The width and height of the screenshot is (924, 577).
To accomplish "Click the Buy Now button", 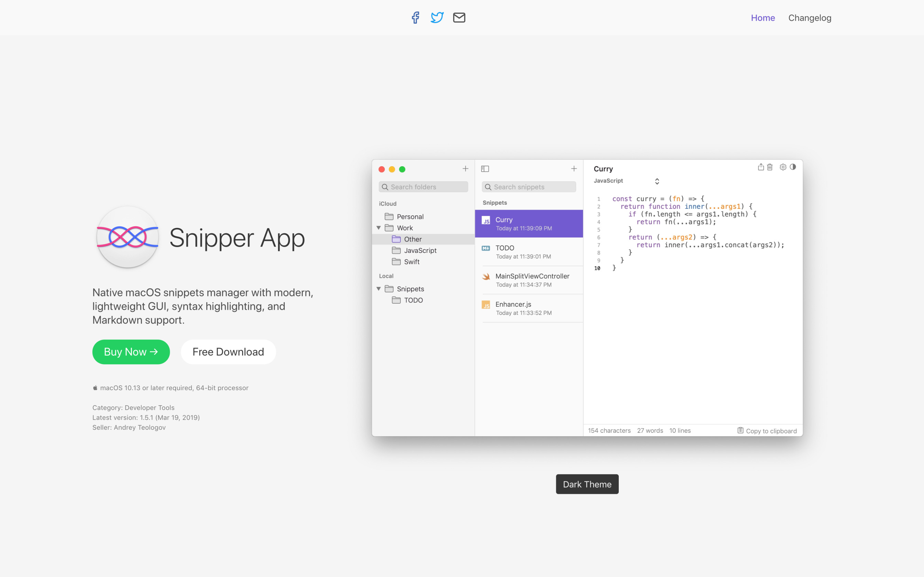I will point(131,352).
